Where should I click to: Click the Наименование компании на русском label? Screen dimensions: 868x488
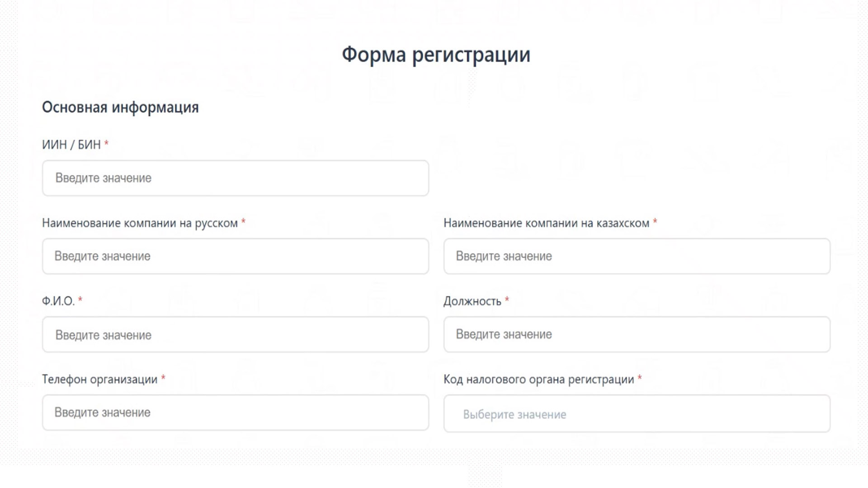coord(140,222)
